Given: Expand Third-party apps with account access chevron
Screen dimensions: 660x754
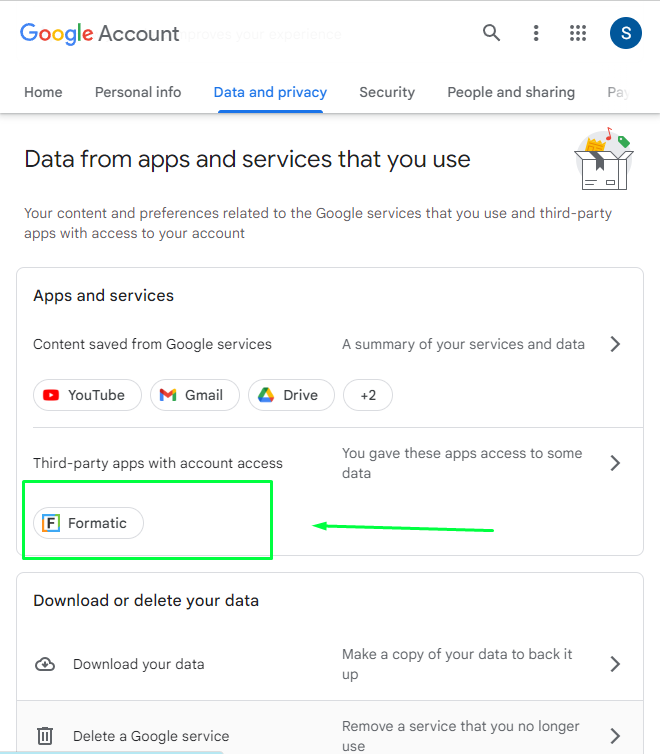Looking at the screenshot, I should (615, 463).
